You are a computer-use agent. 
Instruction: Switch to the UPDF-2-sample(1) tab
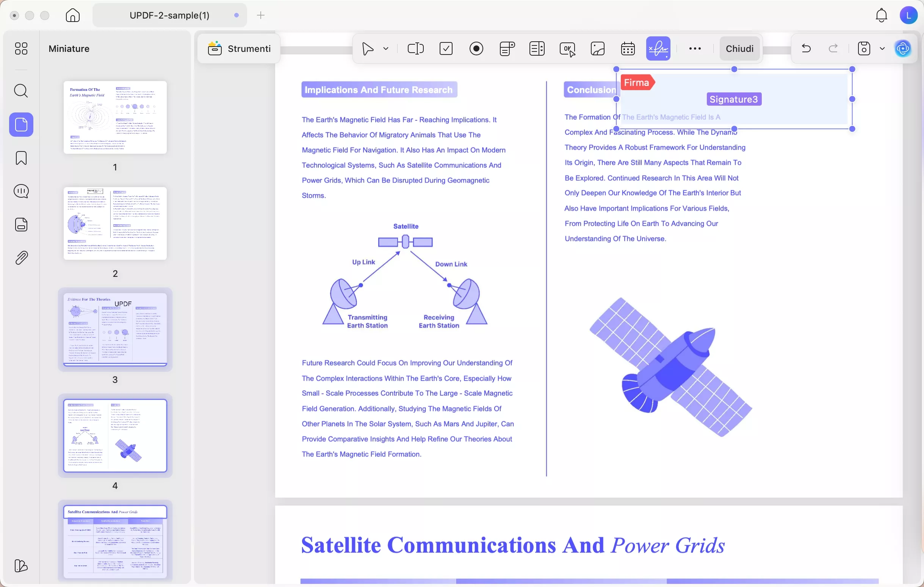tap(169, 15)
